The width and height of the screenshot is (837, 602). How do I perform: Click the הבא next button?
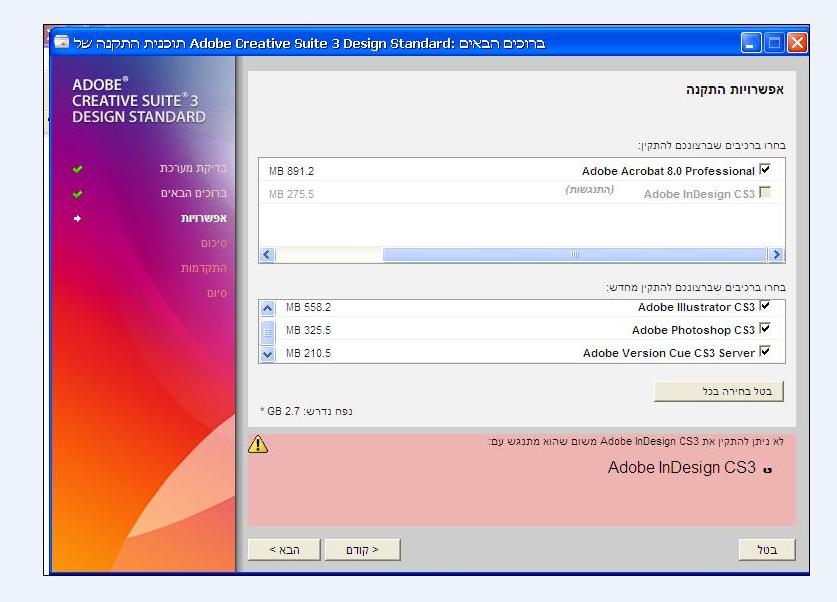(284, 550)
